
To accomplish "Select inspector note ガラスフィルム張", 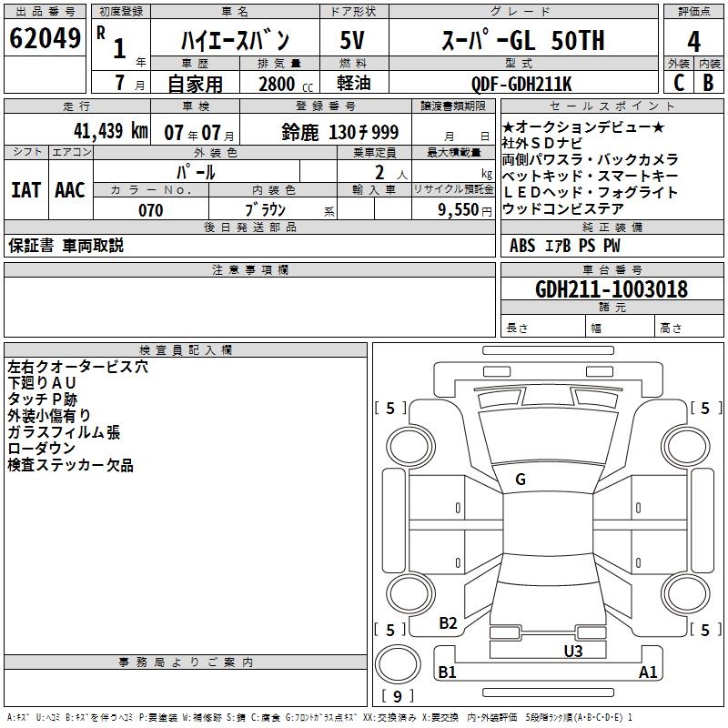I will pos(64,432).
